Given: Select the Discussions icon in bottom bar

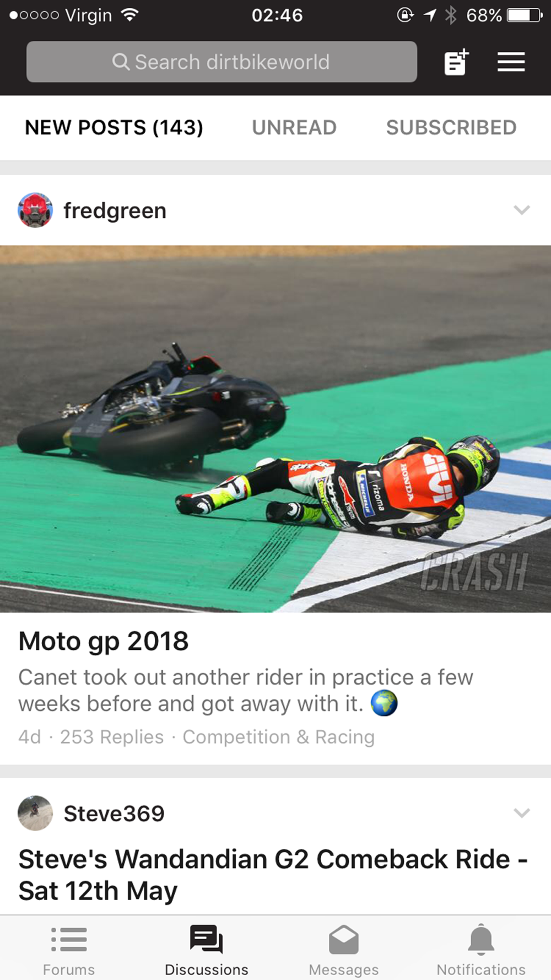Looking at the screenshot, I should (x=207, y=939).
